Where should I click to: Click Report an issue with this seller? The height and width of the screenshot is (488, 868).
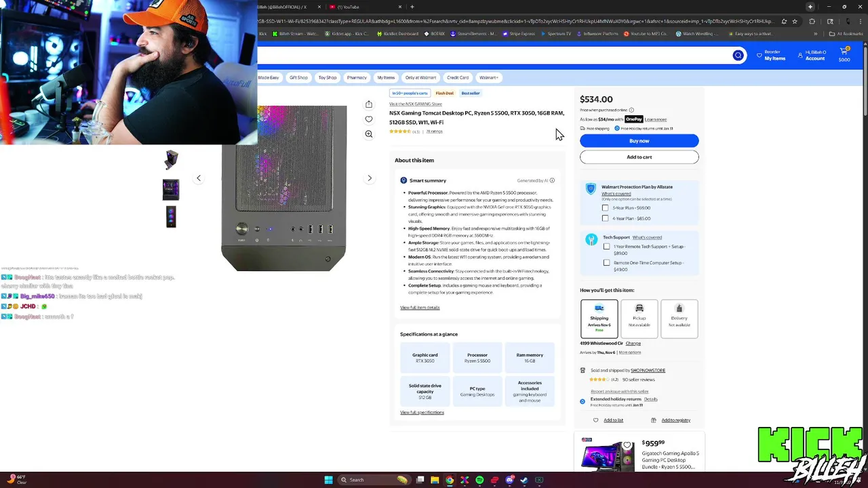pyautogui.click(x=619, y=392)
